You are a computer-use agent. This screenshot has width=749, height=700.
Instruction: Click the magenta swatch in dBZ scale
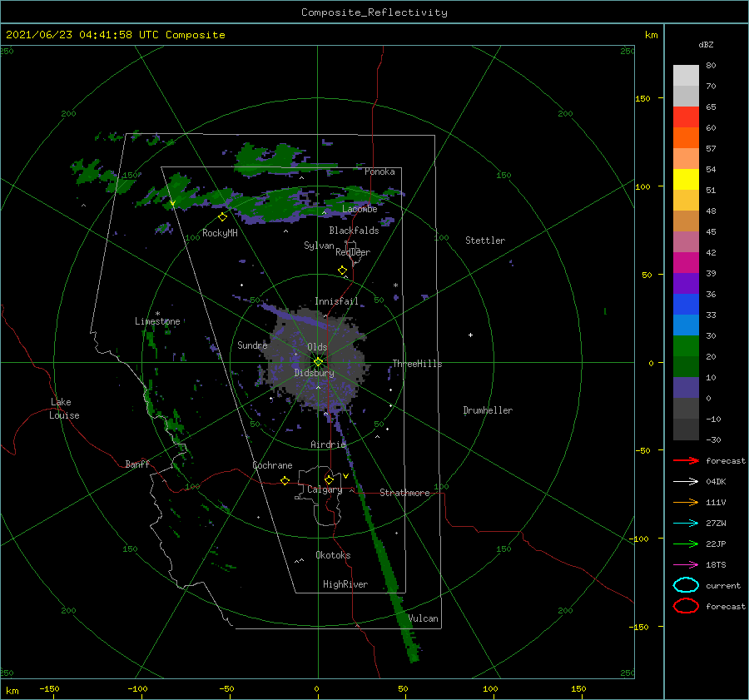686,263
